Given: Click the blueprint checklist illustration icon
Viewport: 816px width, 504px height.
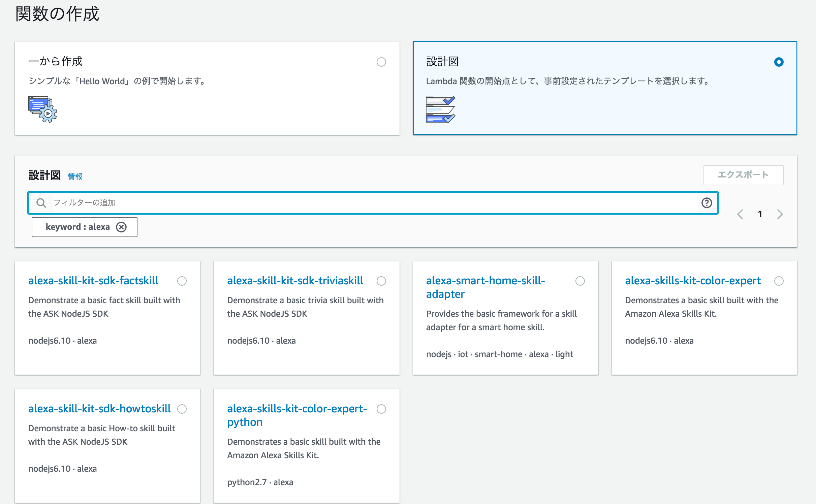Looking at the screenshot, I should pos(441,109).
